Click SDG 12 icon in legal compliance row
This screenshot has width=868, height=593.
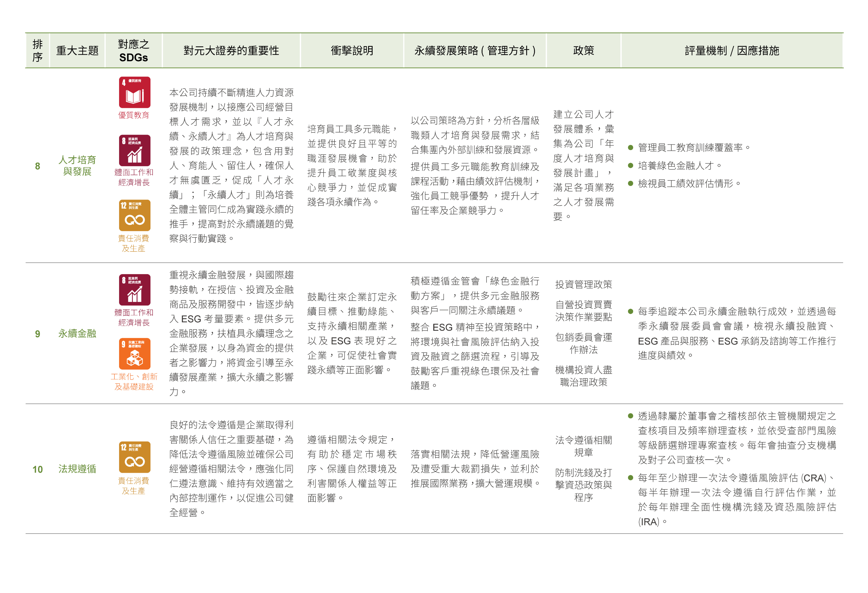[135, 457]
